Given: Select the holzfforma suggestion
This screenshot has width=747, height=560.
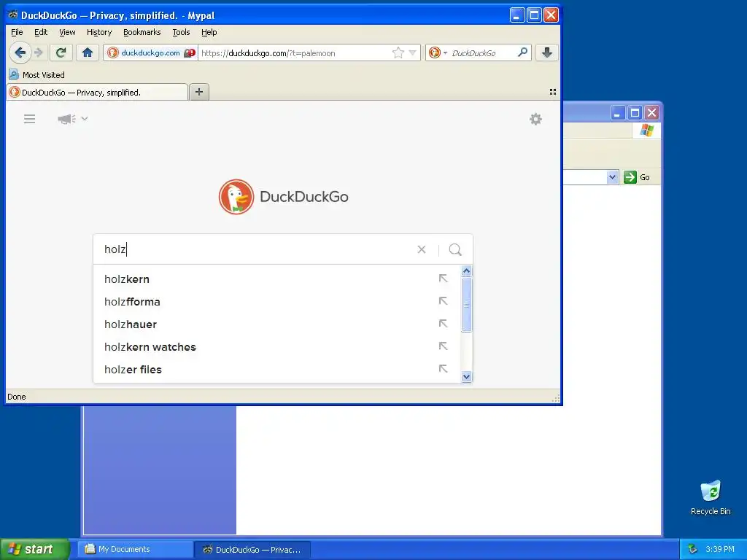Looking at the screenshot, I should pyautogui.click(x=276, y=301).
